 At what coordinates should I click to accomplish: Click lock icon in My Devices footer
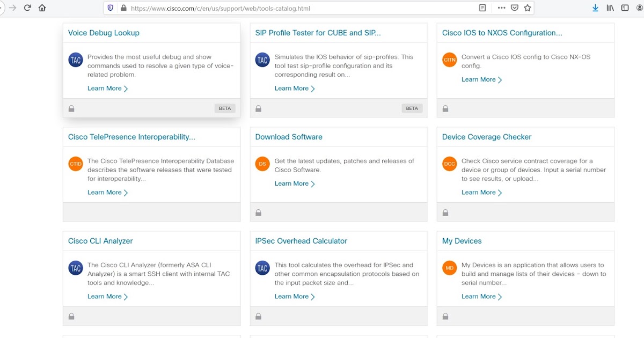(x=445, y=317)
